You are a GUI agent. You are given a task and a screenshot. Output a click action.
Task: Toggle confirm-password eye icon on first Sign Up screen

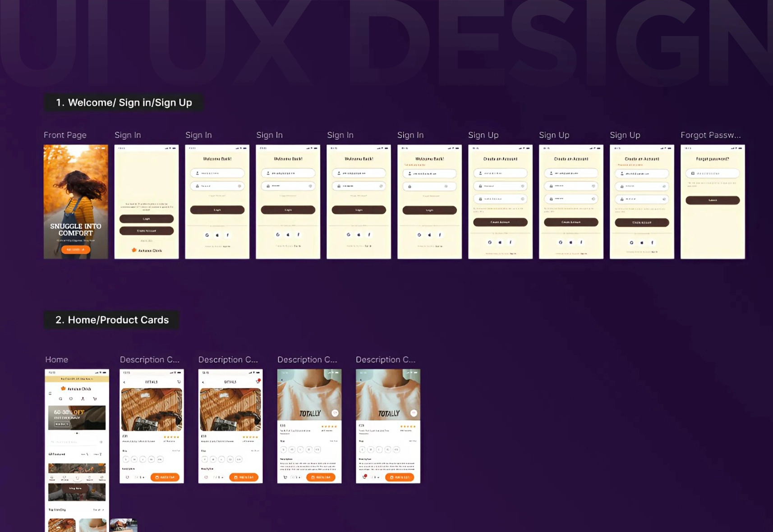(523, 199)
